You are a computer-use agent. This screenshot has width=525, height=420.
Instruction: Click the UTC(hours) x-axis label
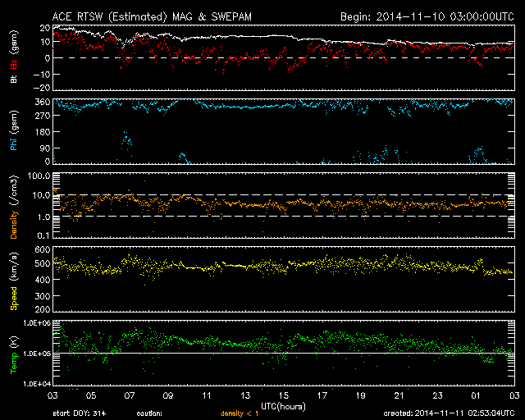pyautogui.click(x=284, y=405)
